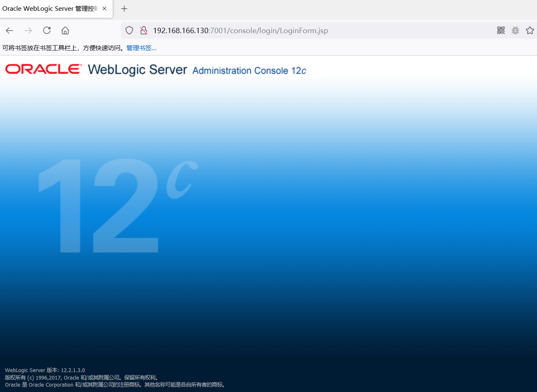Click the insecure connection lock icon
Viewport: 537px width, 392px height.
(x=144, y=30)
